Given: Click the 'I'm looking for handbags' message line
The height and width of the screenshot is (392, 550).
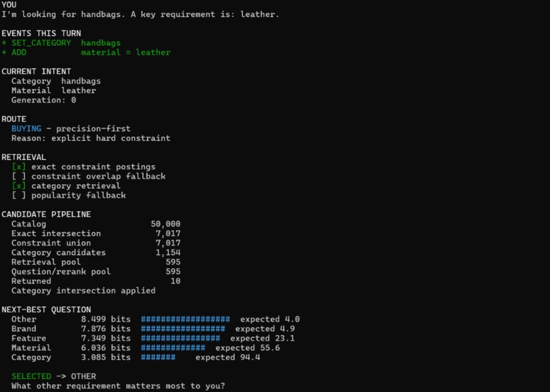Looking at the screenshot, I should [x=140, y=14].
